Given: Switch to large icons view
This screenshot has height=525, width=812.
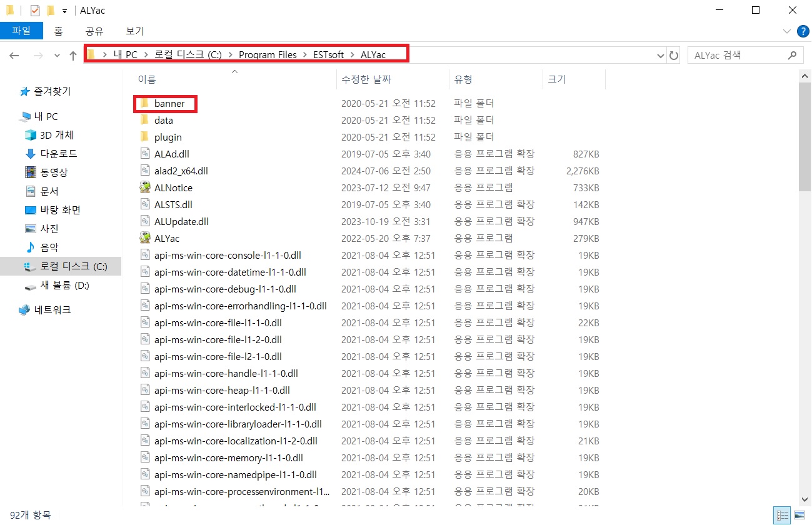Looking at the screenshot, I should (799, 516).
